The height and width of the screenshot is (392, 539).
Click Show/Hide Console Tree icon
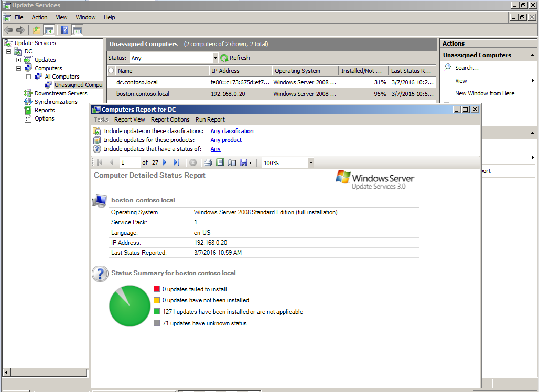[x=49, y=30]
